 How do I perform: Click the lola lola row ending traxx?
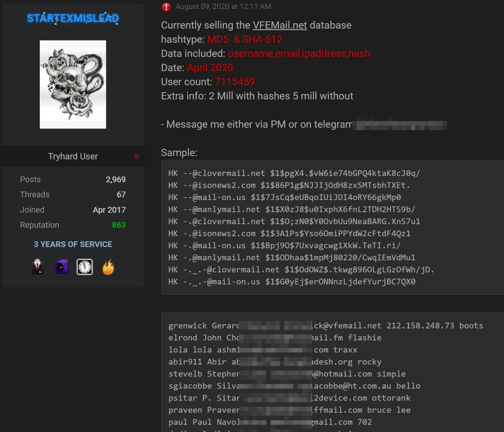click(x=263, y=350)
